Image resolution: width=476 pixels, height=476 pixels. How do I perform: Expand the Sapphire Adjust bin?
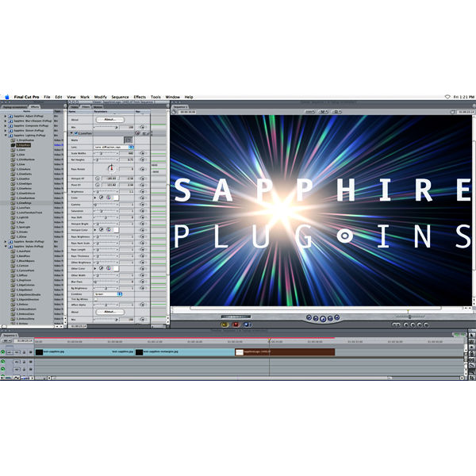coord(6,116)
